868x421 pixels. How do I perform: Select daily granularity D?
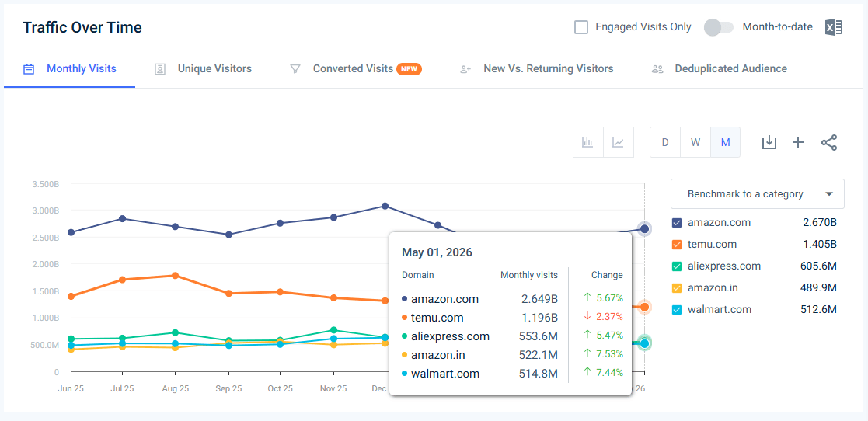(665, 142)
